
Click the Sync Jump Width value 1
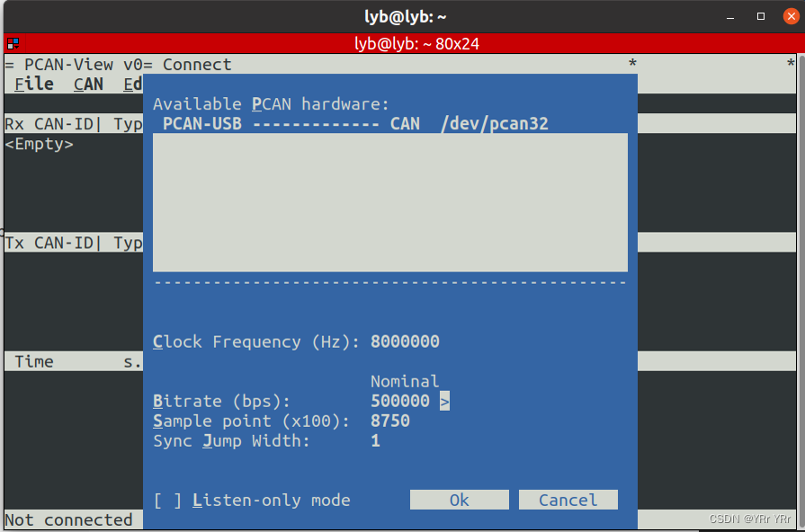coord(375,440)
